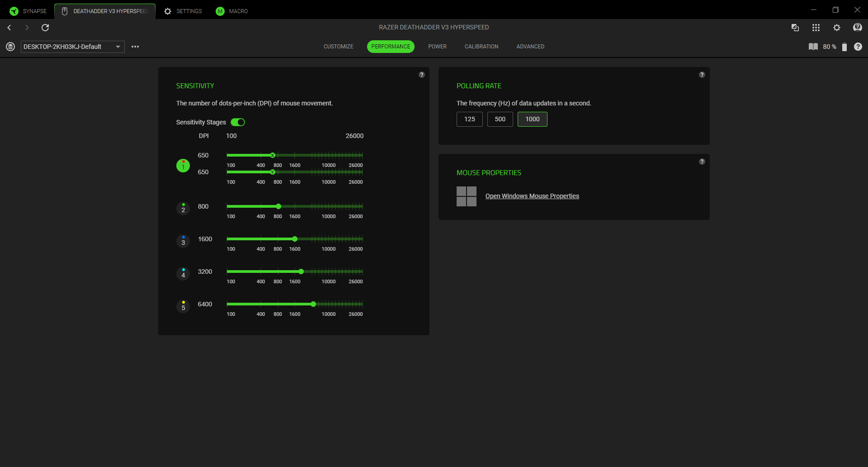This screenshot has width=868, height=467.
Task: Click the 80 % battery text
Action: coord(830,47)
